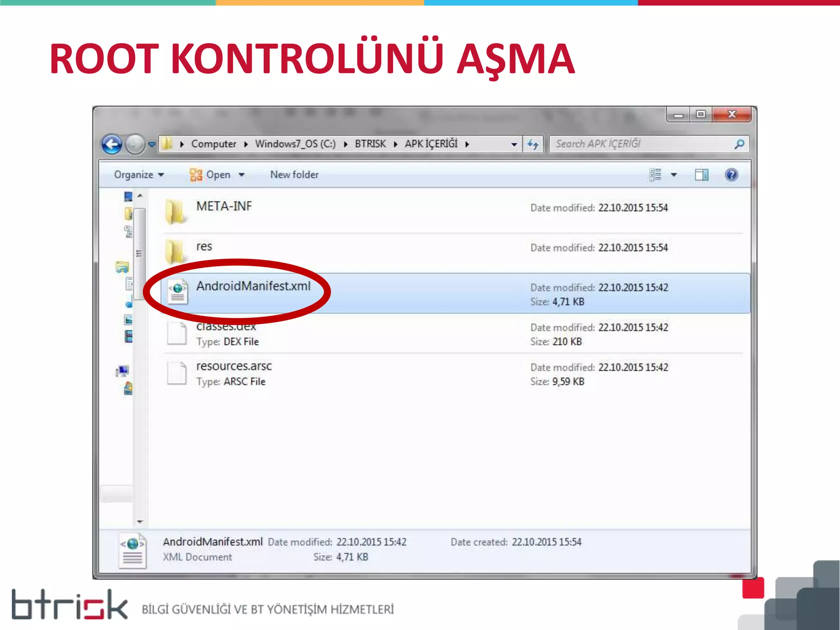Open the Organize menu
The height and width of the screenshot is (630, 840).
139,175
